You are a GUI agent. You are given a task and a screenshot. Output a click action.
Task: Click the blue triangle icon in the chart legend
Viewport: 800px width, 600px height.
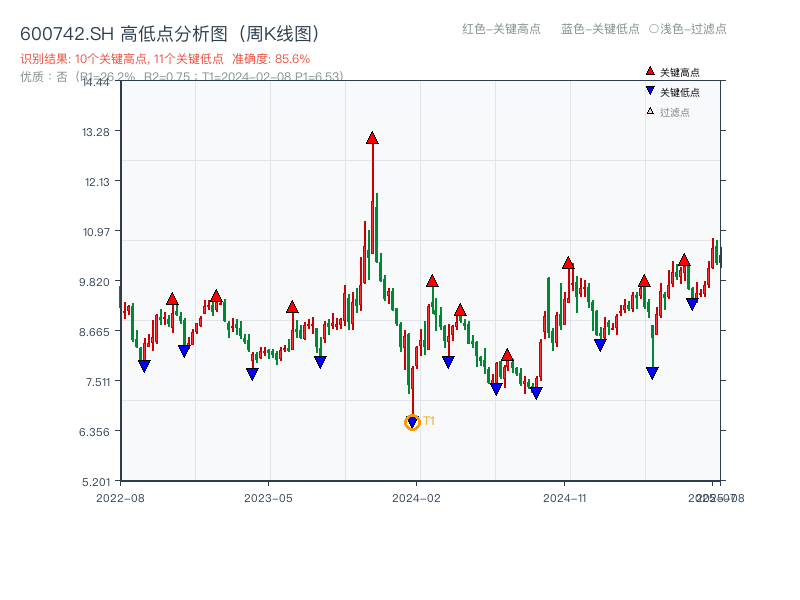pyautogui.click(x=650, y=91)
